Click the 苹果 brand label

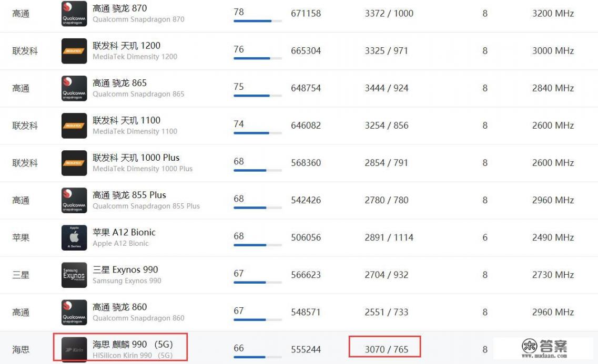(21, 237)
